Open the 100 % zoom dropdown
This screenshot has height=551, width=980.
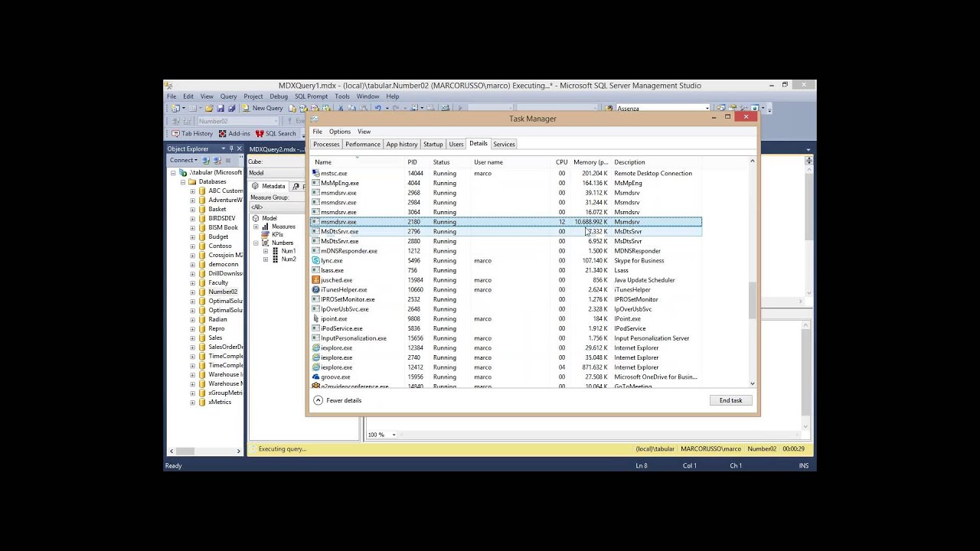coord(394,435)
